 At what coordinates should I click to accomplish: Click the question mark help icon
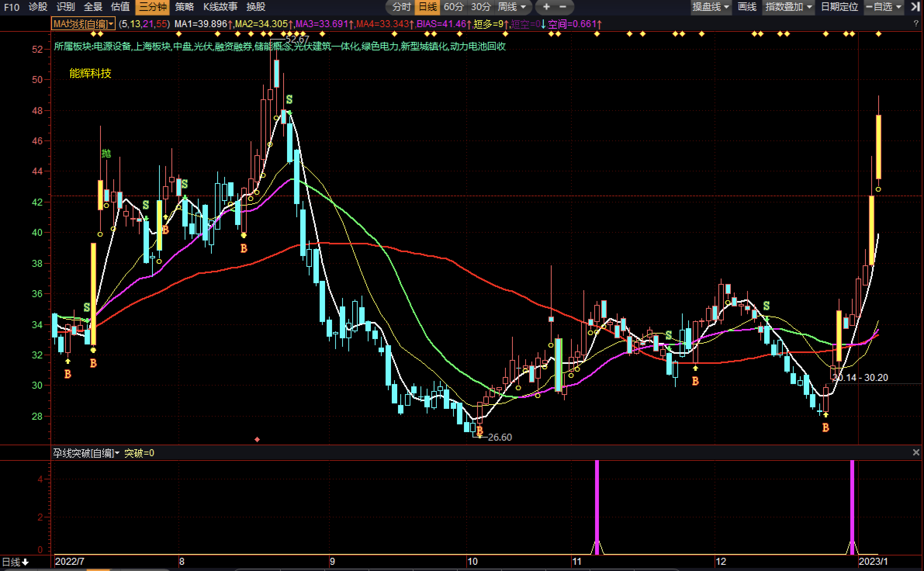pyautogui.click(x=916, y=24)
